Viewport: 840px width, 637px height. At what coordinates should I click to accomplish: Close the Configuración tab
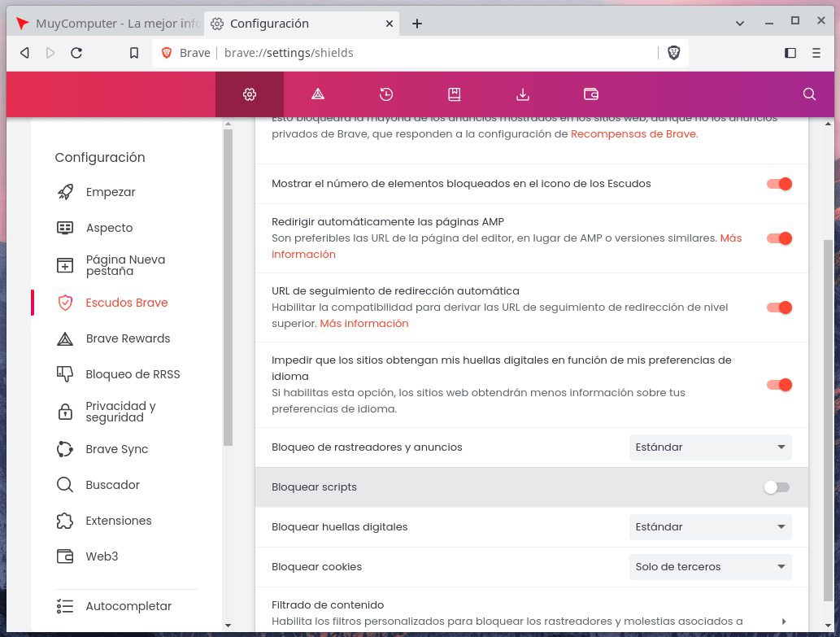(390, 24)
